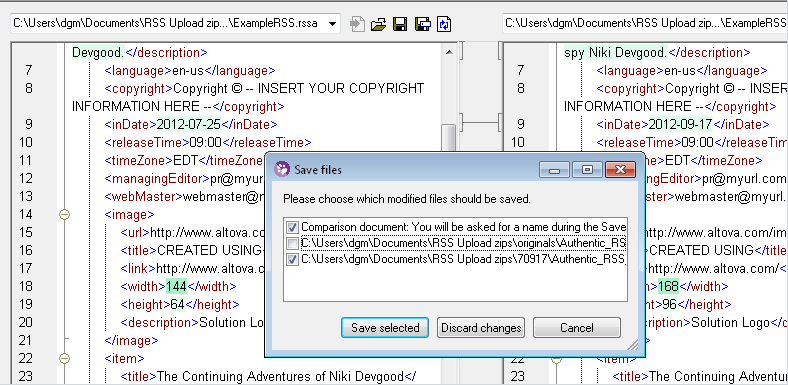Click the grayed-out apply path icon in left pane
The image size is (788, 385).
[357, 24]
